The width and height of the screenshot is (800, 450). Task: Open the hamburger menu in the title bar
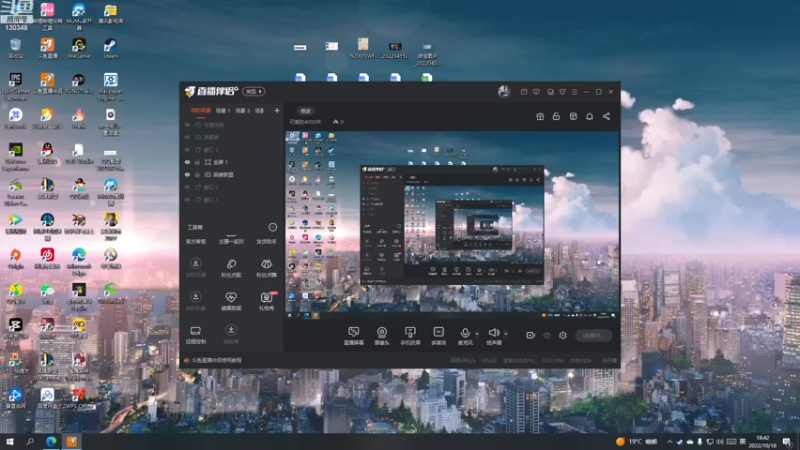(574, 92)
